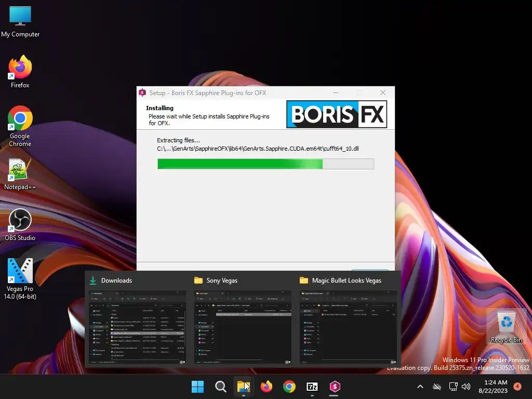Open 7-Zip taskbar icon
Screen dimensions: 532x399
point(312,387)
